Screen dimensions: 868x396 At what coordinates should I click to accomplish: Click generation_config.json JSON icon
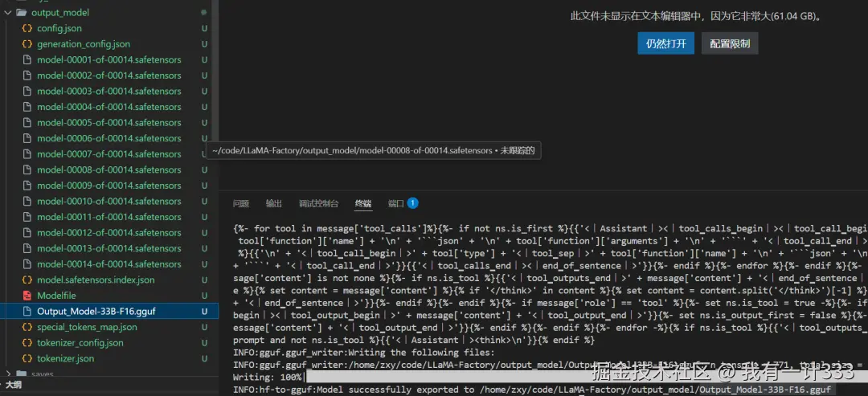26,43
